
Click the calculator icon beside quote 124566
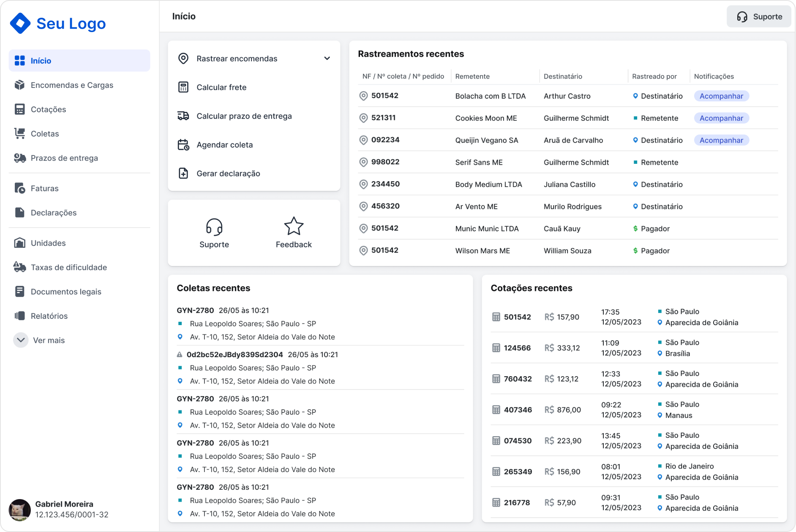tap(496, 348)
